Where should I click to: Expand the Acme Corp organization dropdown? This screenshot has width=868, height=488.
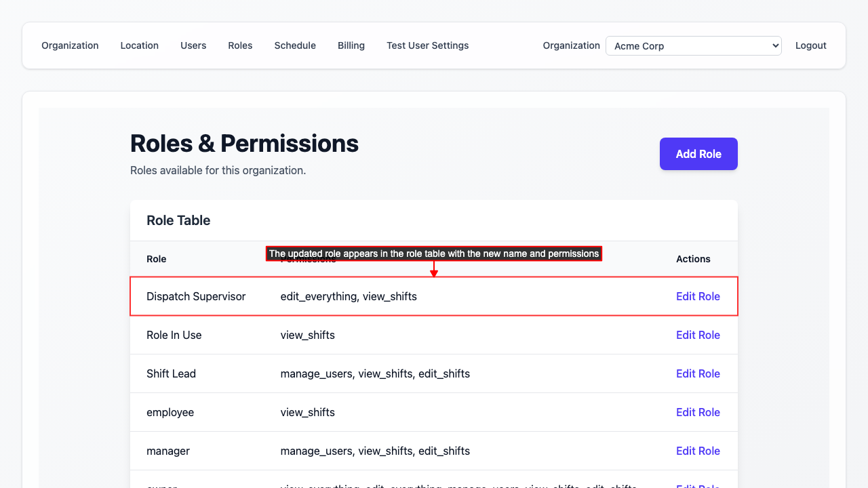(693, 46)
